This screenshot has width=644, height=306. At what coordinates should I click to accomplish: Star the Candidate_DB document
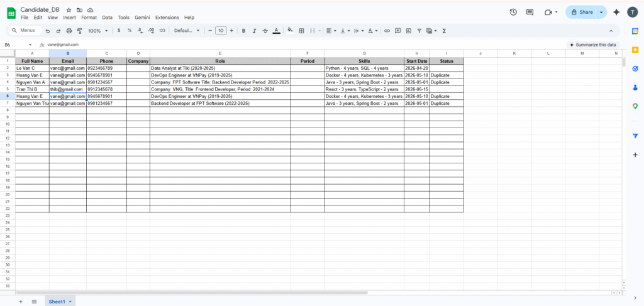tap(69, 11)
